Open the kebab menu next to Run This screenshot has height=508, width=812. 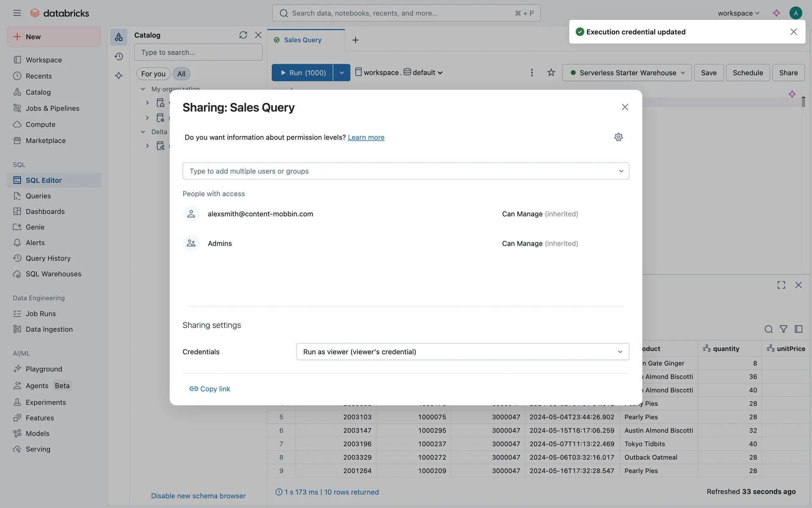pyautogui.click(x=532, y=73)
